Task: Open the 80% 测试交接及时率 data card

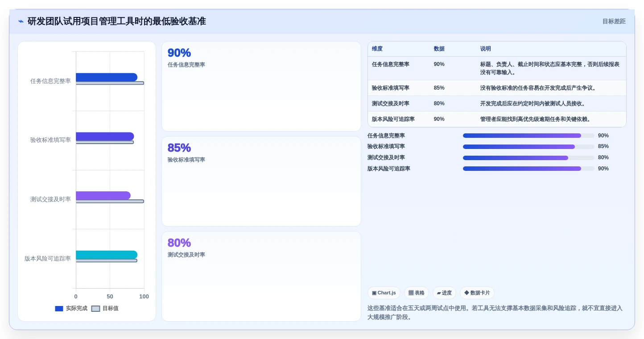Action: (261, 277)
